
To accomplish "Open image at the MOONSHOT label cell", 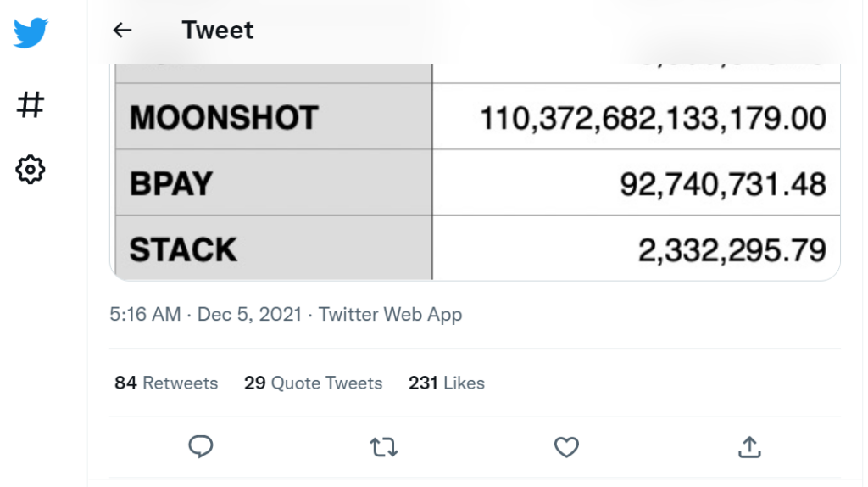I will click(x=274, y=117).
